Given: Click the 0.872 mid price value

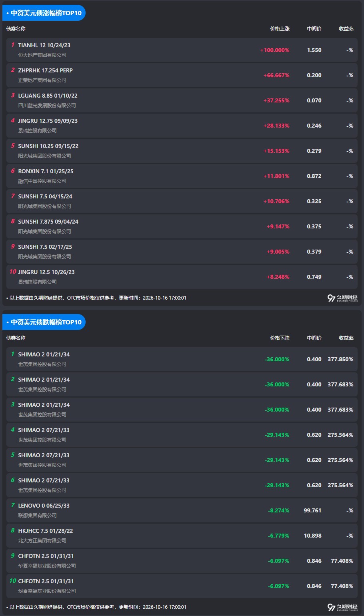Looking at the screenshot, I should pos(314,176).
